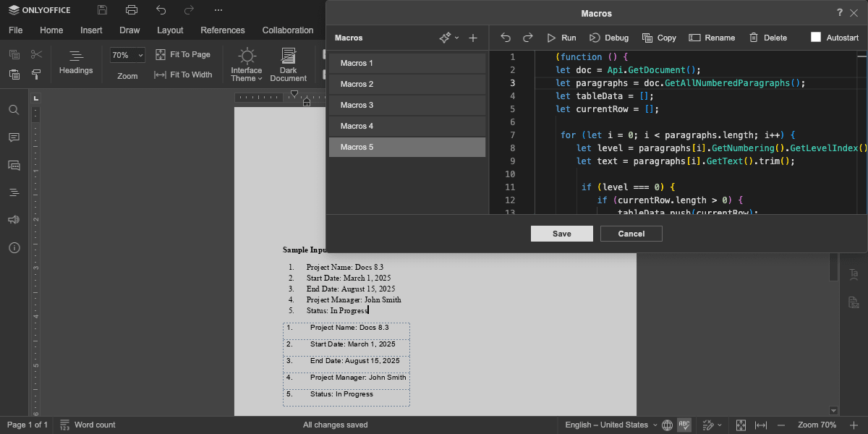Switch to the Insert tab
Screen dimensions: 868x434
91,30
